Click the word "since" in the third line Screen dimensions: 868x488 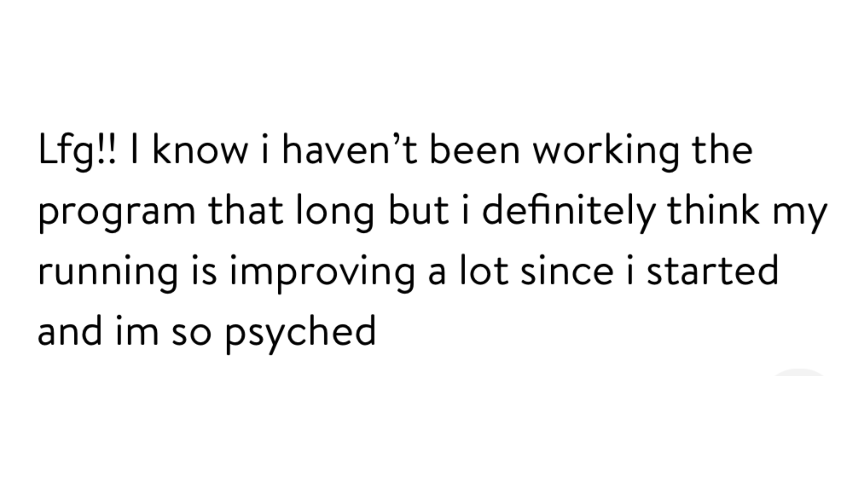(567, 270)
